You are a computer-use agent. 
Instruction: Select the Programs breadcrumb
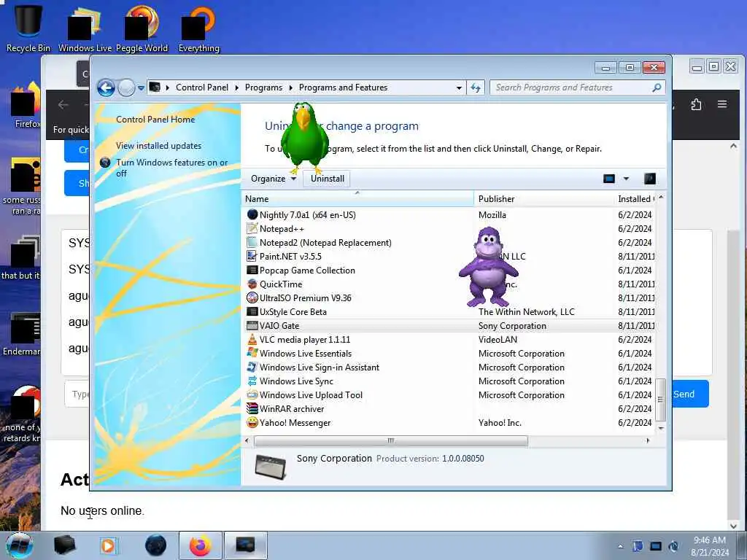[x=263, y=87]
